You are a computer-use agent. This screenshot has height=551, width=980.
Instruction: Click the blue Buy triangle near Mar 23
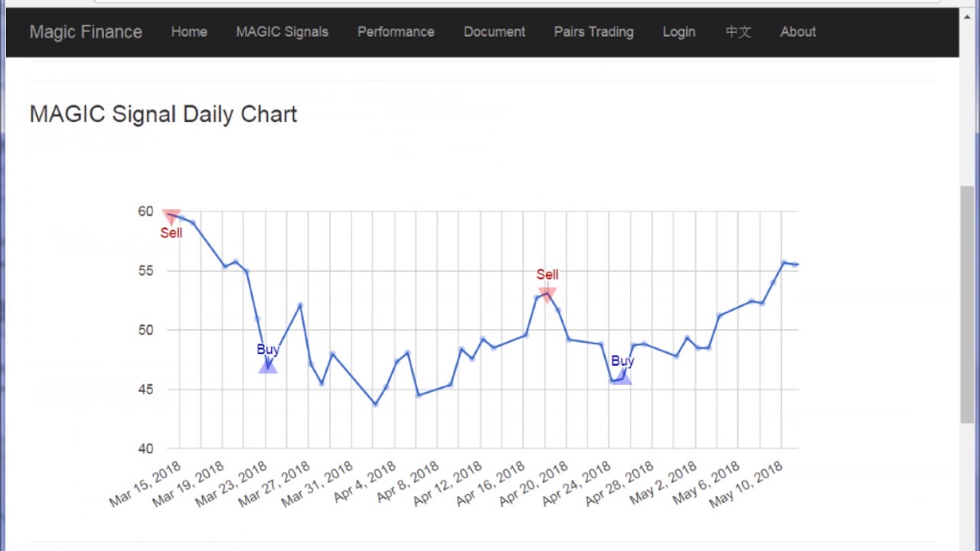[267, 367]
